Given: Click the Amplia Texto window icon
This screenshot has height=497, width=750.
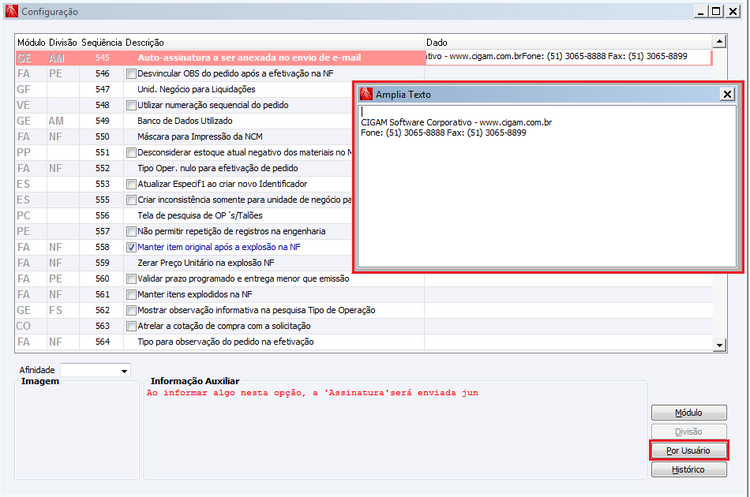Looking at the screenshot, I should tap(366, 94).
